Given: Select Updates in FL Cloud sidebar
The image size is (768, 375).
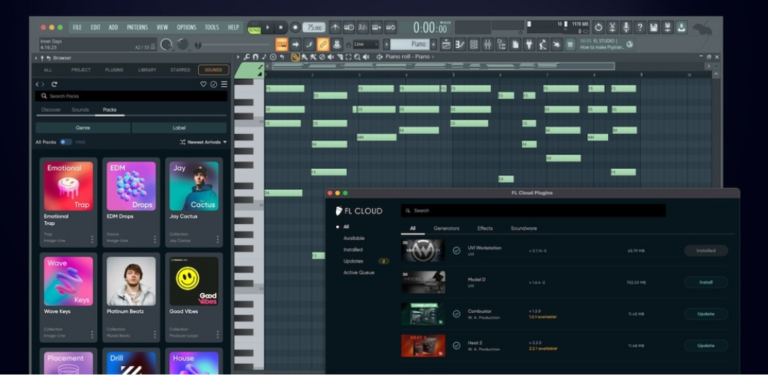Looking at the screenshot, I should pyautogui.click(x=353, y=261).
